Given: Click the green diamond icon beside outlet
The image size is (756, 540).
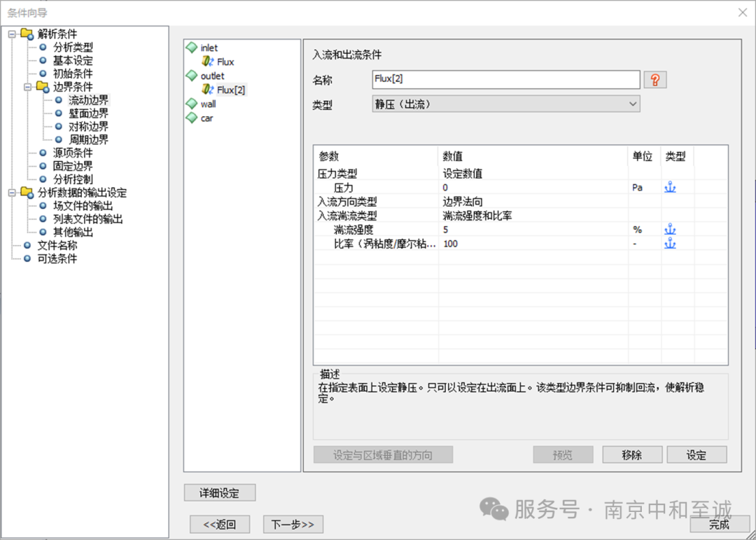Looking at the screenshot, I should (x=192, y=76).
